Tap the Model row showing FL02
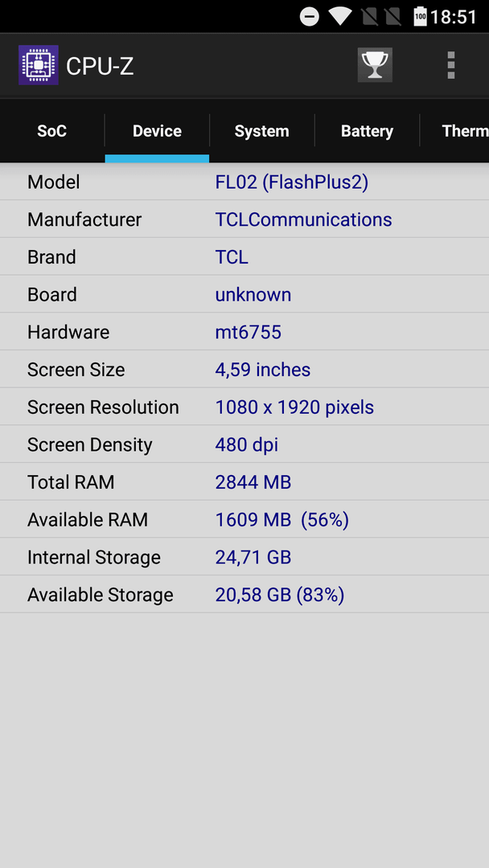 (244, 182)
